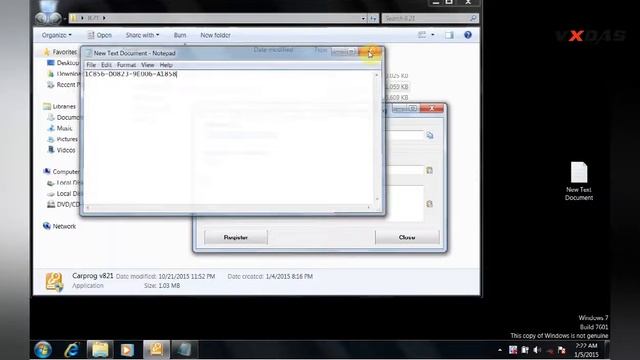Open the Windows Explorer taskbar icon

coord(100,350)
